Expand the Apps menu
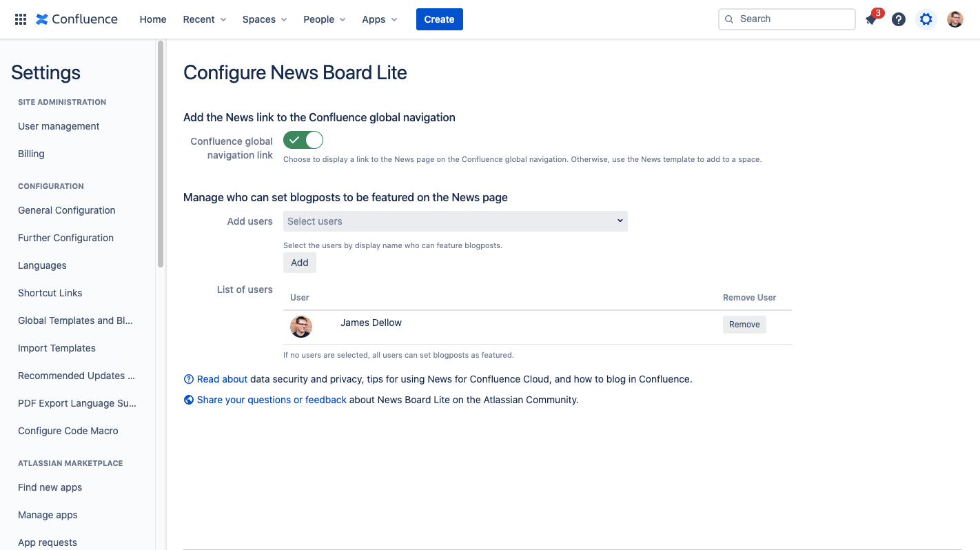980x550 pixels. (x=380, y=19)
